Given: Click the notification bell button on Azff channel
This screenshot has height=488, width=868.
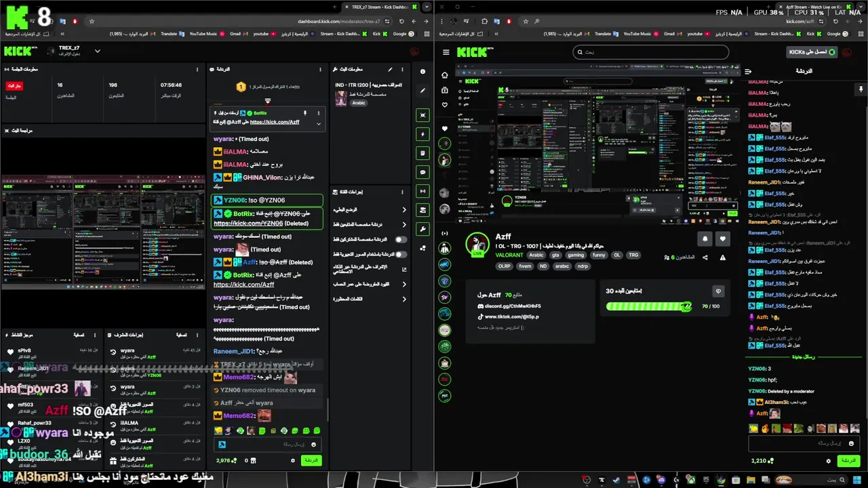Looking at the screenshot, I should coord(705,239).
